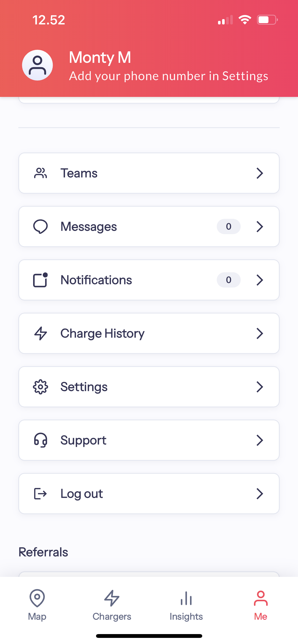Click the Log out arrow icon
Image resolution: width=298 pixels, height=644 pixels.
(40, 493)
